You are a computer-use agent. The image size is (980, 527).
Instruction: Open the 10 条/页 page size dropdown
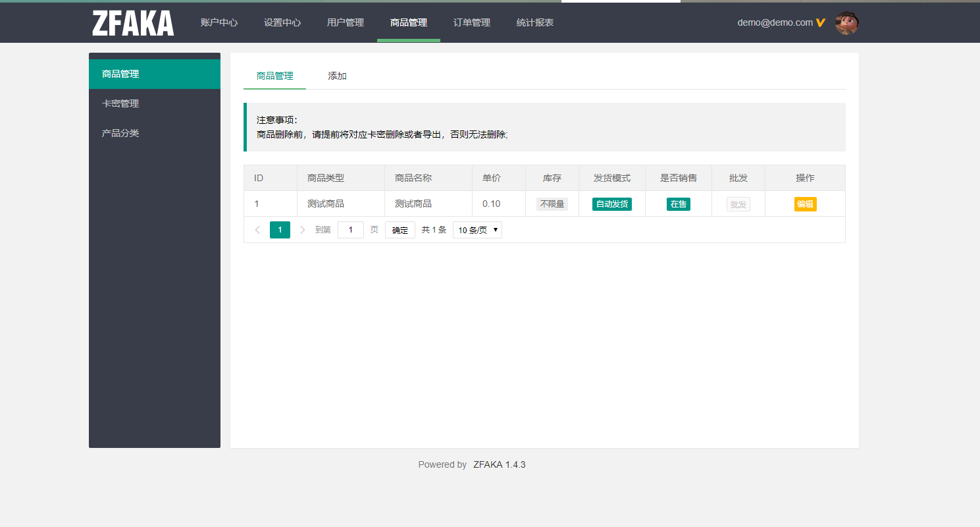point(477,230)
